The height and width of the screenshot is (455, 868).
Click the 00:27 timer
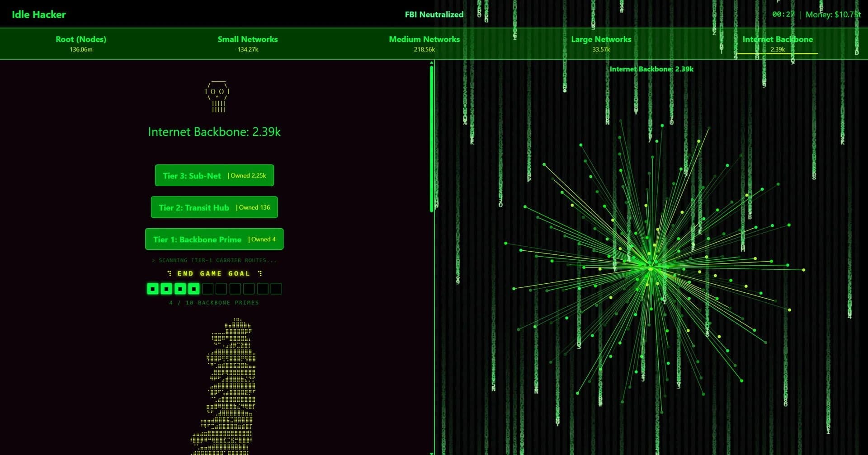(x=783, y=14)
